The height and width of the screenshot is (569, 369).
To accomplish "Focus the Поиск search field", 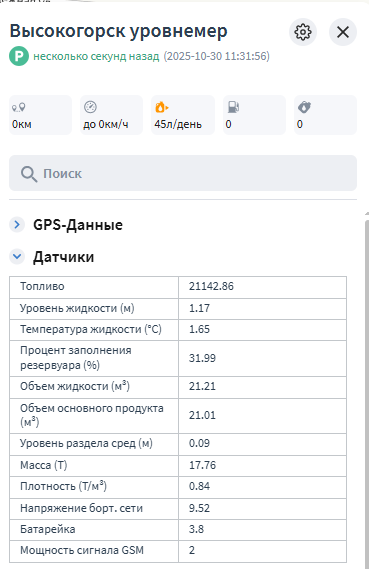I will point(183,173).
